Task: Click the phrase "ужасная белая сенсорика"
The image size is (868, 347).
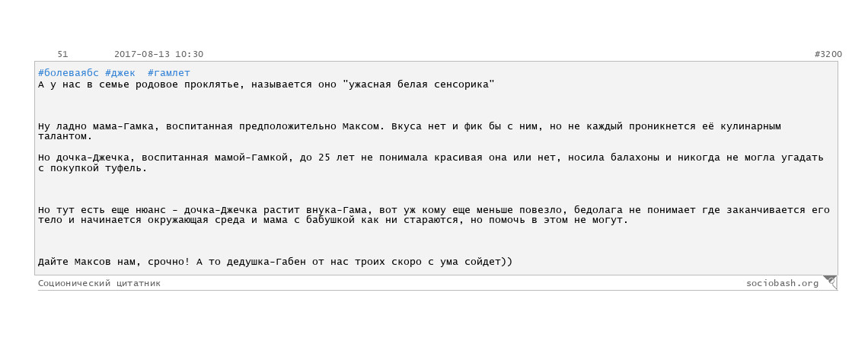Action: [x=418, y=84]
